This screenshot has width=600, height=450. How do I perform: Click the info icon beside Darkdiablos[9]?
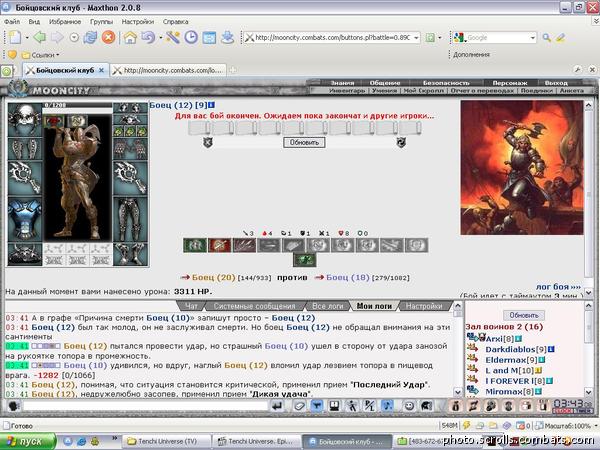pos(551,349)
